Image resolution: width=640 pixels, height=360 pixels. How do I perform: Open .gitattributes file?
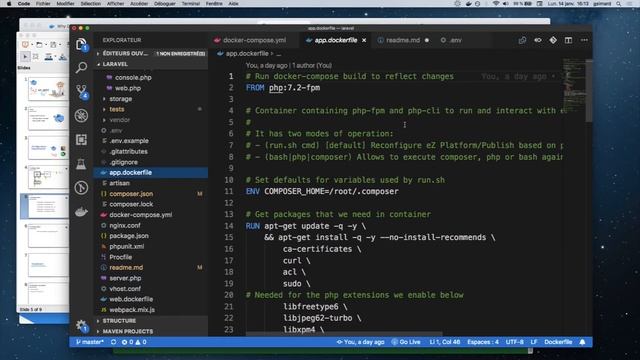pos(129,151)
